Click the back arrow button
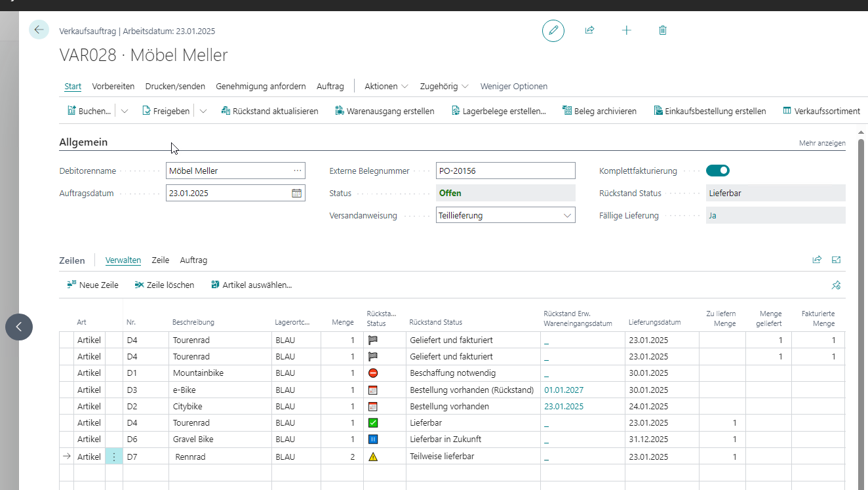The height and width of the screenshot is (490, 868). tap(39, 30)
